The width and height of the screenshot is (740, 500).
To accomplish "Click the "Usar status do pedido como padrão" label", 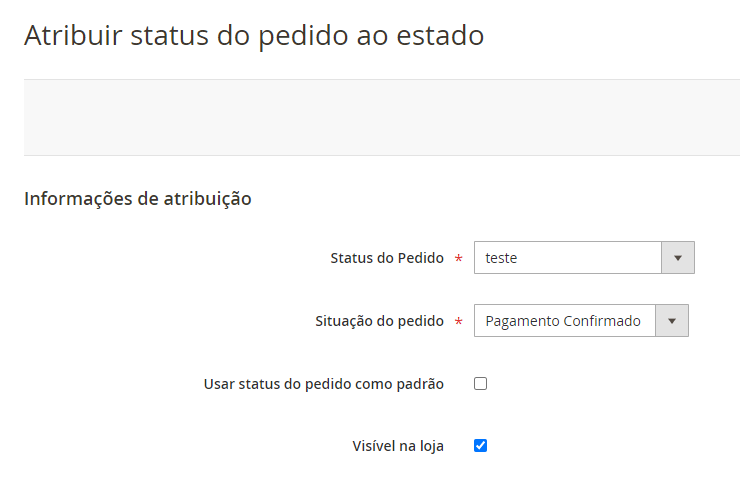I will pos(323,383).
